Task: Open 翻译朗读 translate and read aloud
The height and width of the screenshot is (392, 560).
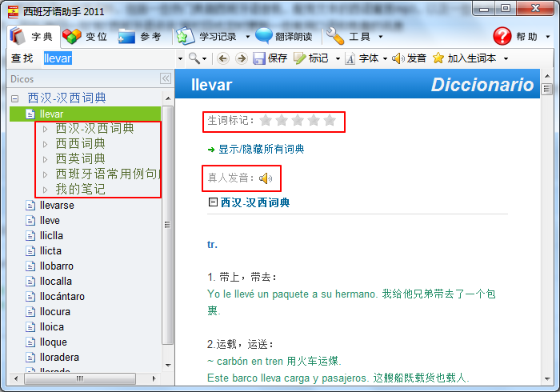Action: (284, 37)
